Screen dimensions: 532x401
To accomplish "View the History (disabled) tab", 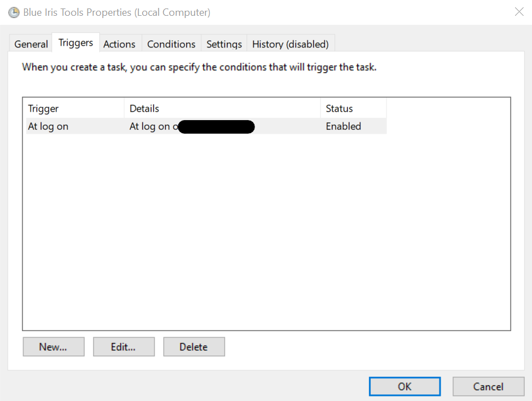I will pos(290,44).
